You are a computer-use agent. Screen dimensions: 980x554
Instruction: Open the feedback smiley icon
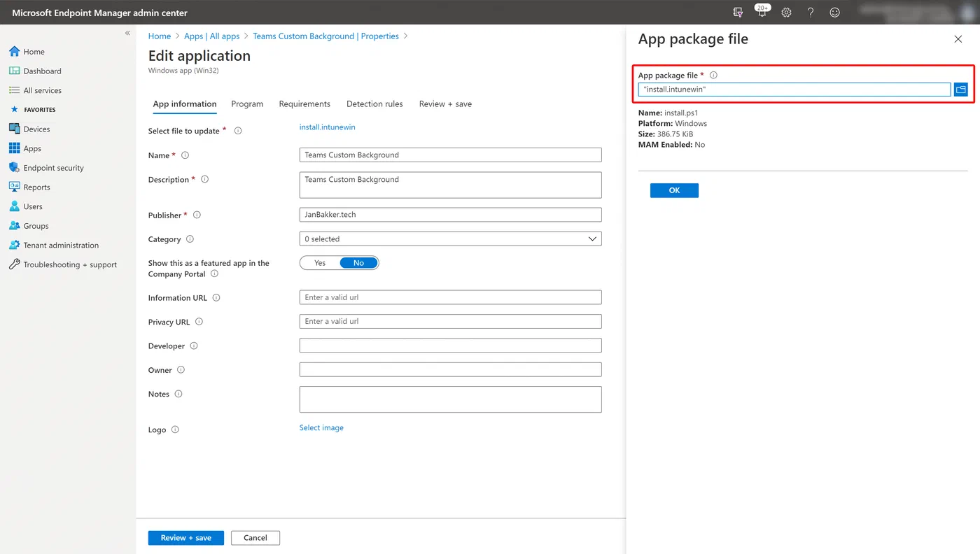click(x=834, y=12)
